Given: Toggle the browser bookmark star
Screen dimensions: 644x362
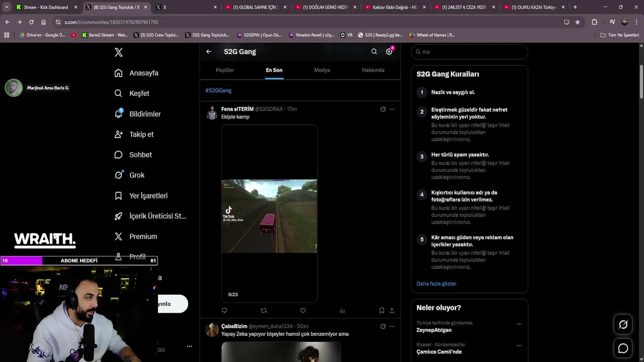Looking at the screenshot, I should pos(578,22).
